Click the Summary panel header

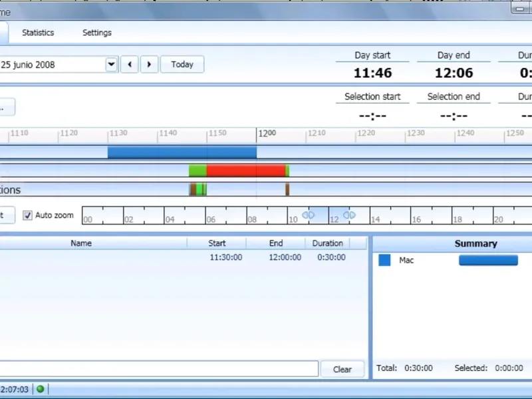[475, 243]
